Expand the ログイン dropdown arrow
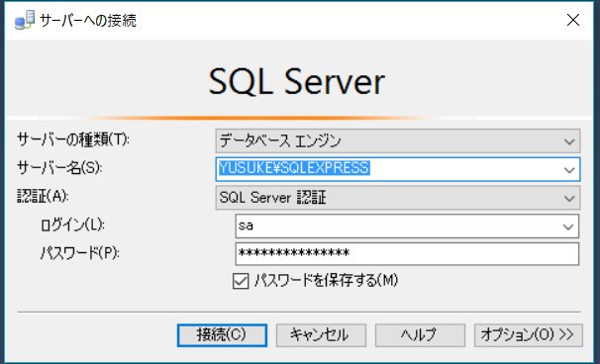 [568, 227]
